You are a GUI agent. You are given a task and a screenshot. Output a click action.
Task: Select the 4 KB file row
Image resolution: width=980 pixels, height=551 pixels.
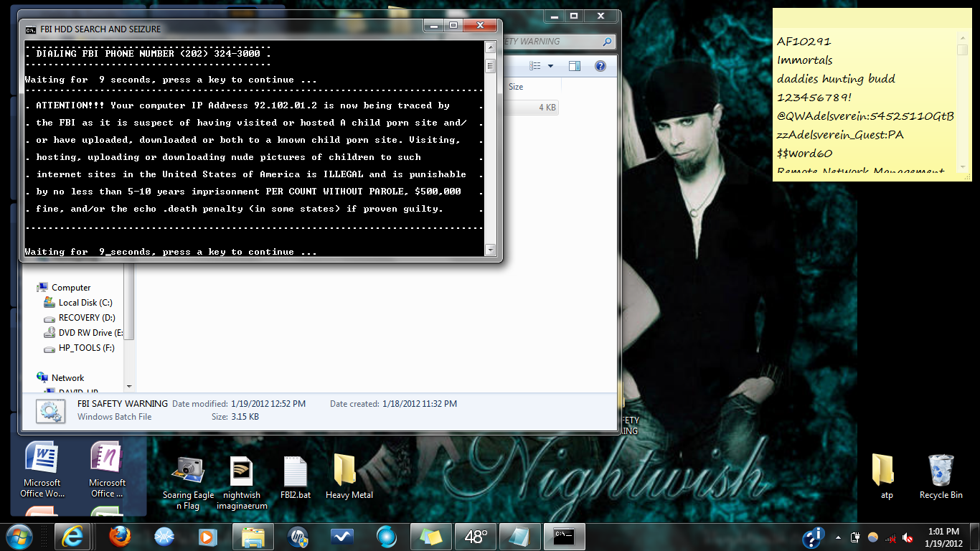coord(531,108)
